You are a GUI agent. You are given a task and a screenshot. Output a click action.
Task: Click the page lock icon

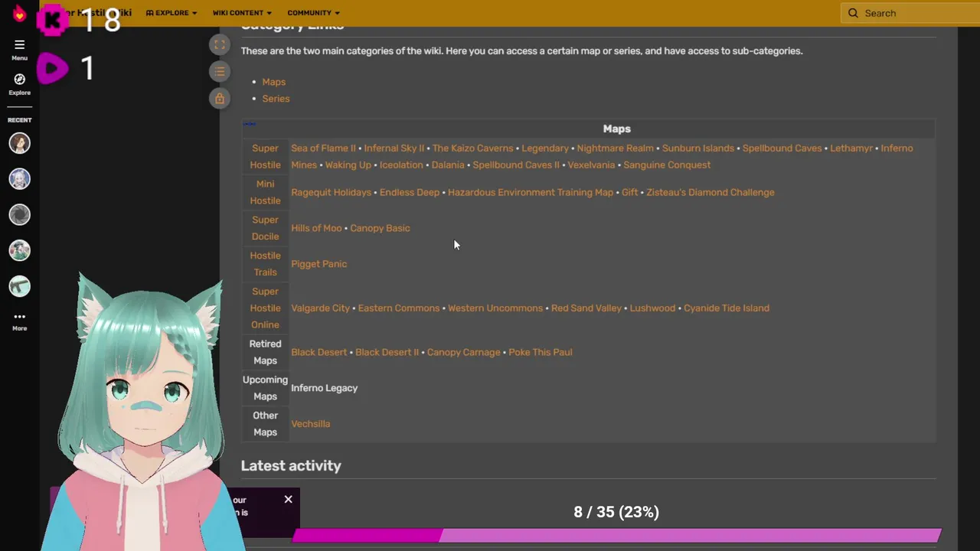[220, 98]
